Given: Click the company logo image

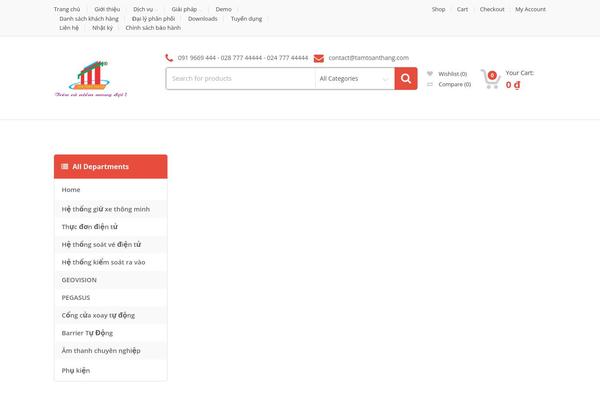Looking at the screenshot, I should 91,78.
